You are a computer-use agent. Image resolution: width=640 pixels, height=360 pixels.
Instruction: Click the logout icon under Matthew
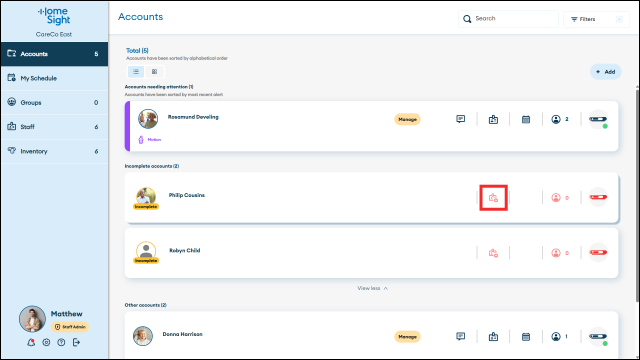pyautogui.click(x=76, y=342)
